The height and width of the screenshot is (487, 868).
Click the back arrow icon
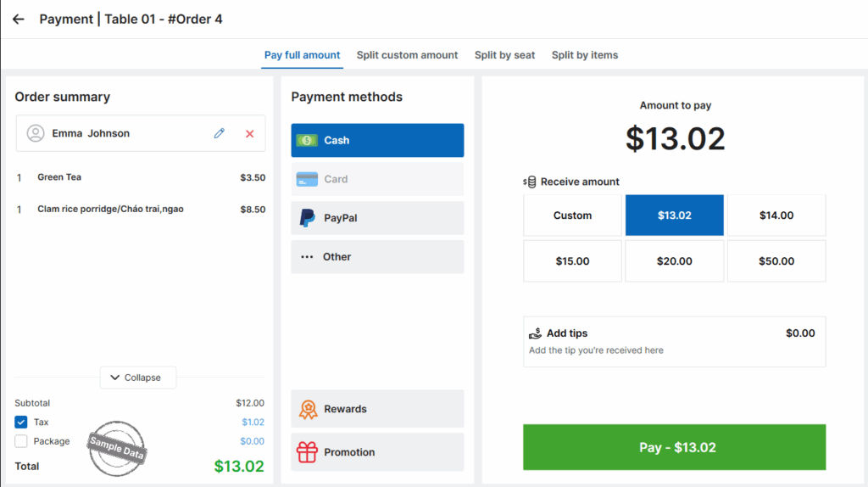19,19
